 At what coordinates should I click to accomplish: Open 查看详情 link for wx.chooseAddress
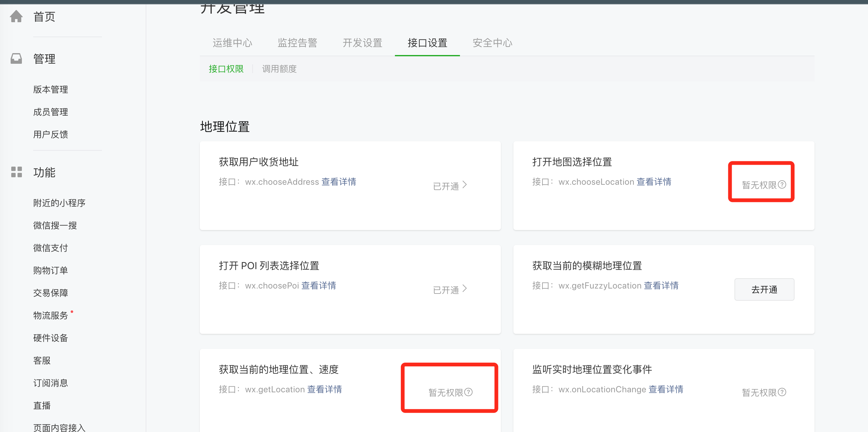pyautogui.click(x=339, y=182)
